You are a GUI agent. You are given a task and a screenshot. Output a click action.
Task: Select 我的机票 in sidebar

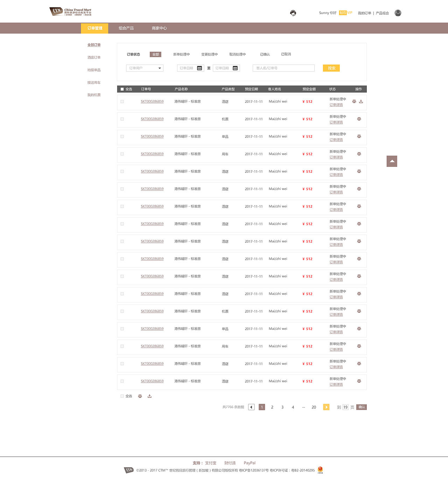[x=94, y=95]
